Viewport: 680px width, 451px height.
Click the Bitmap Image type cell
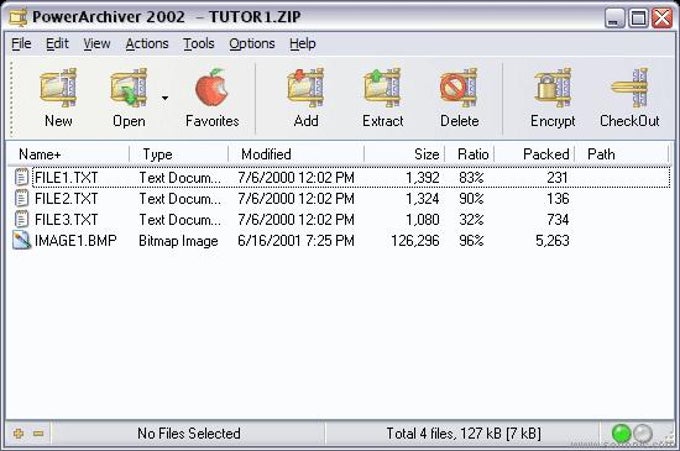tap(178, 241)
